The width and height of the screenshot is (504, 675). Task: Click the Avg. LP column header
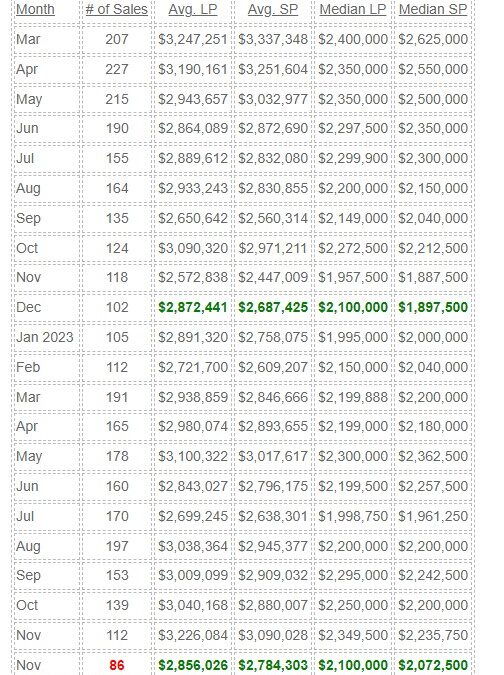192,9
